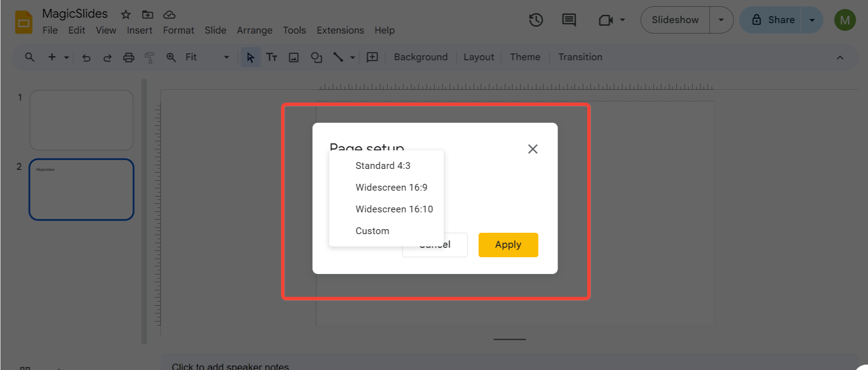Open the Layout options
This screenshot has width=868, height=370.
point(478,57)
